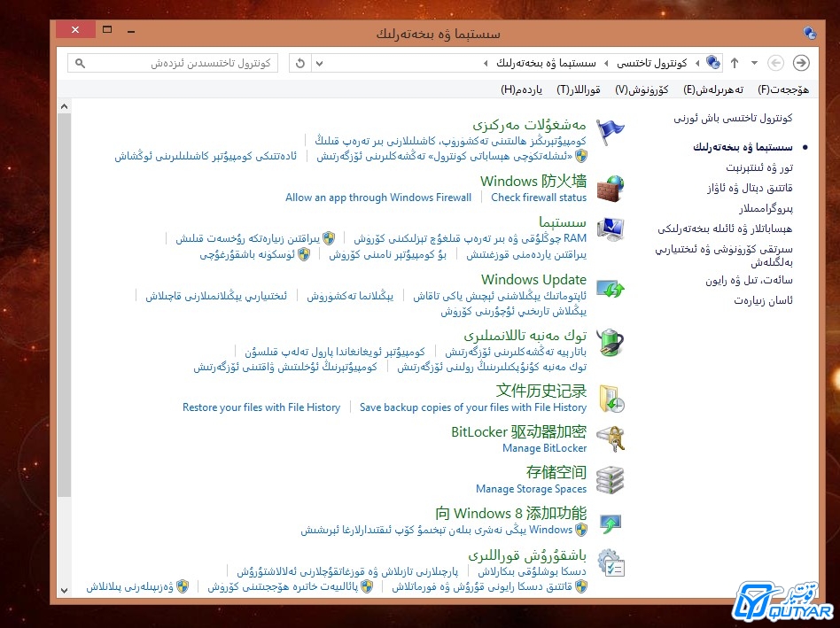Click the Control Panel icon in the address bar
Viewport: 840px width, 628px height.
pos(713,63)
